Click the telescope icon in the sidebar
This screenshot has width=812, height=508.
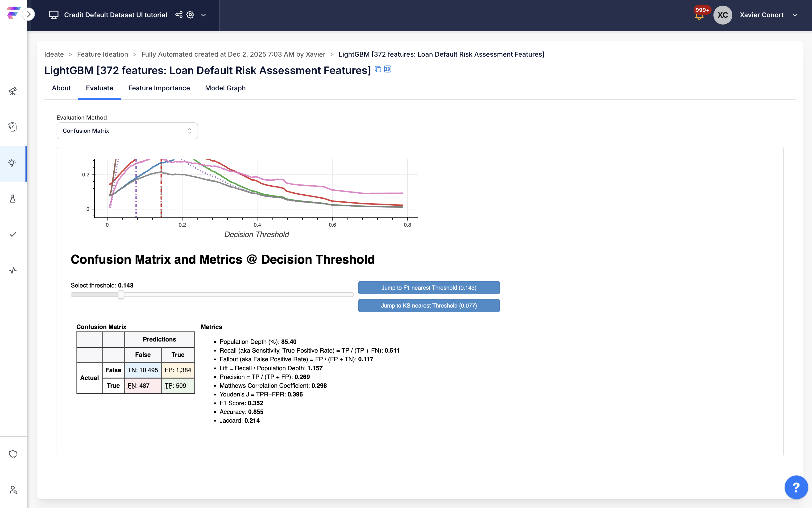click(x=13, y=91)
